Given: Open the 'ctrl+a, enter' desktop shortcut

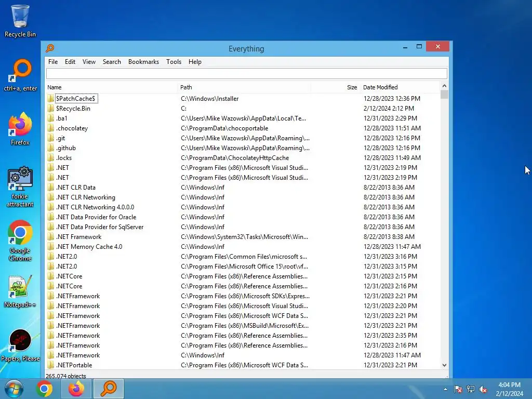Looking at the screenshot, I should [20, 75].
